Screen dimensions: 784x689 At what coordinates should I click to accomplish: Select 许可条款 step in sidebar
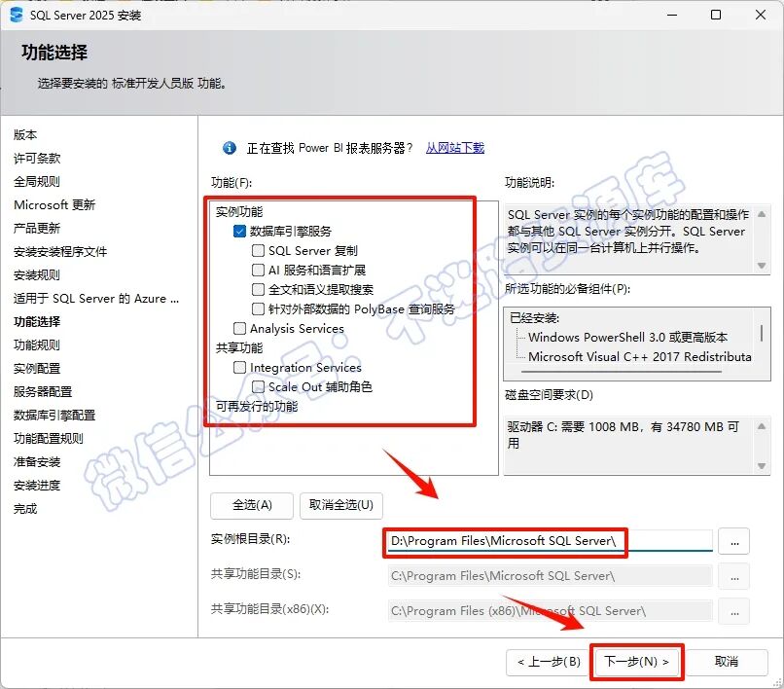pos(37,158)
